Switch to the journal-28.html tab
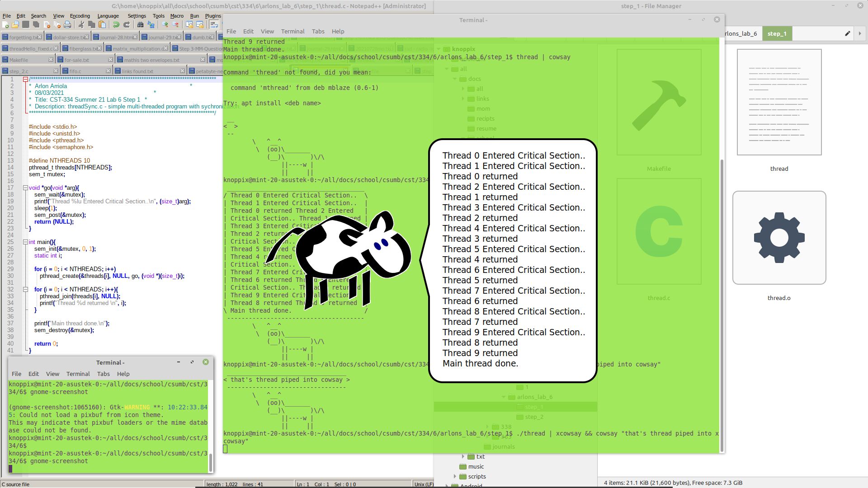868x488 pixels. coord(115,37)
